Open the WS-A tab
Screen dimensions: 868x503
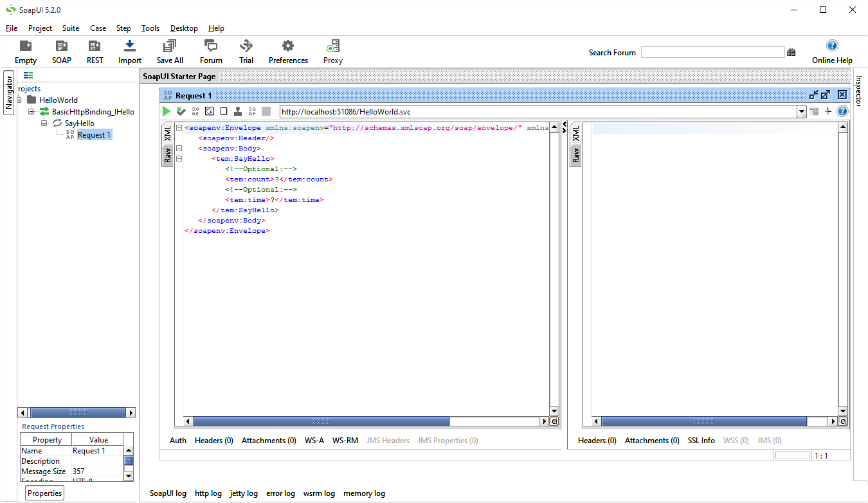(314, 441)
